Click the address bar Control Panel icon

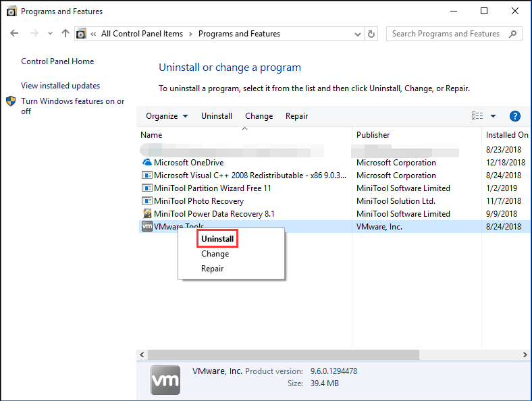(81, 34)
